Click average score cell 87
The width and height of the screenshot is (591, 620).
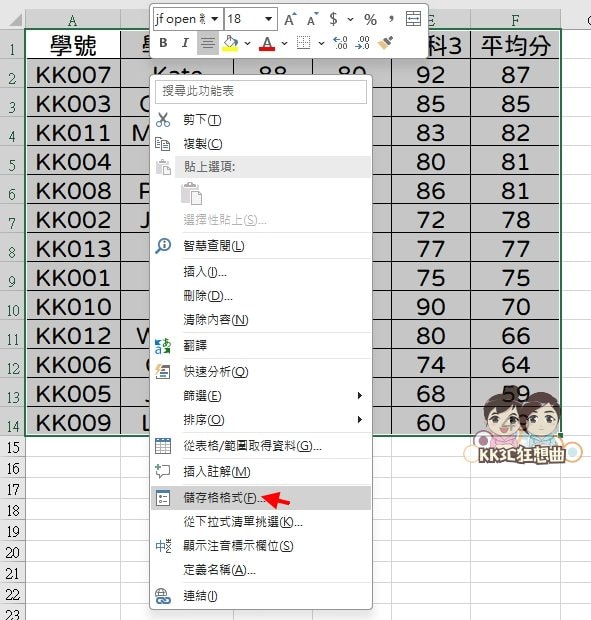tap(515, 75)
